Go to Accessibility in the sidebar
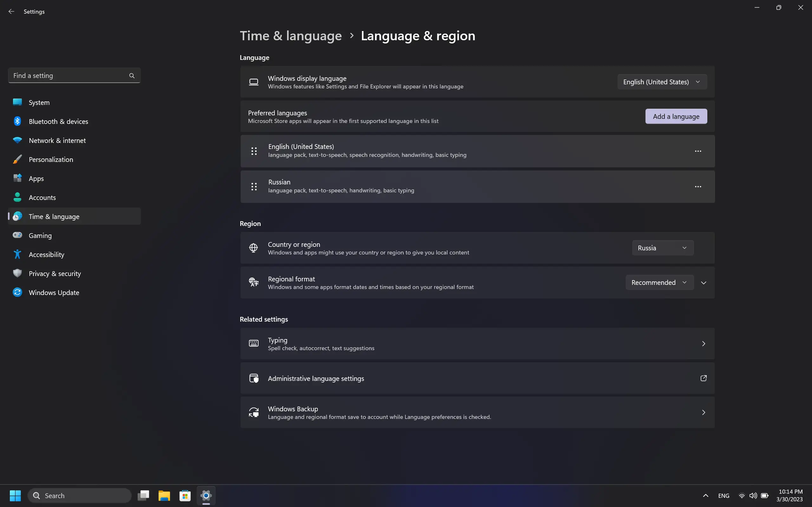Viewport: 812px width, 507px height. [46, 254]
